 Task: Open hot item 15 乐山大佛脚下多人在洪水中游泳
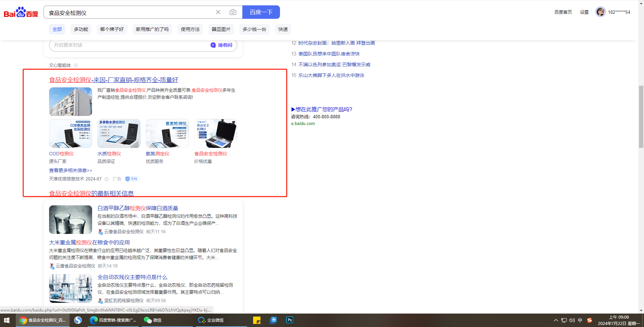(x=331, y=75)
